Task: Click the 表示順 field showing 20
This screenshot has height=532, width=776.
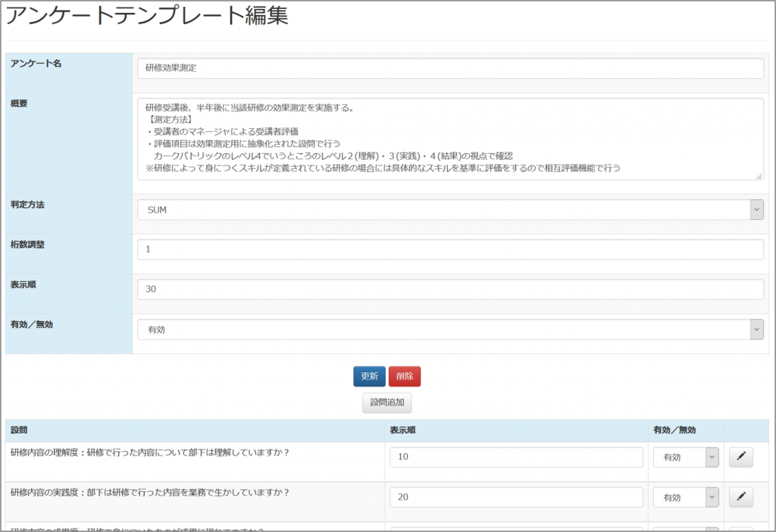Action: coord(516,497)
